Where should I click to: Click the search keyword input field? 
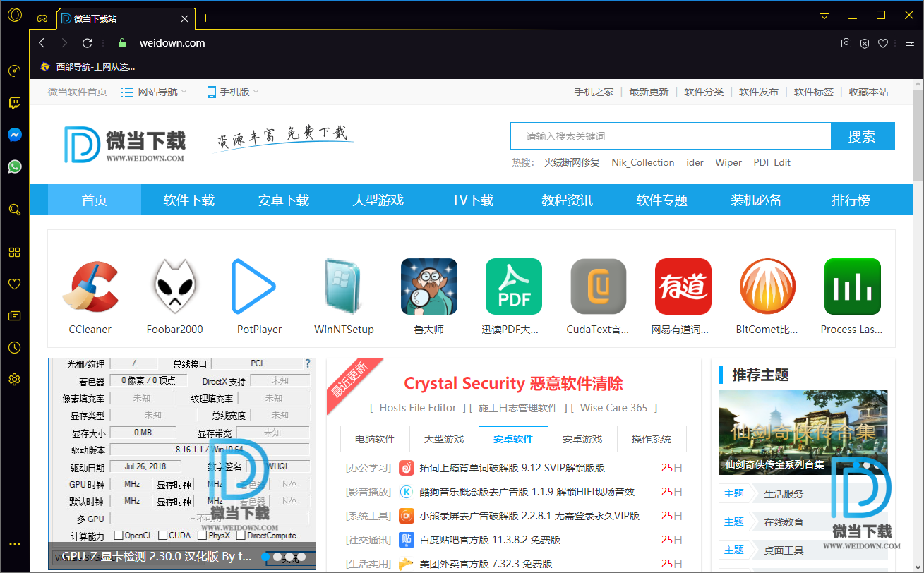[x=670, y=136]
